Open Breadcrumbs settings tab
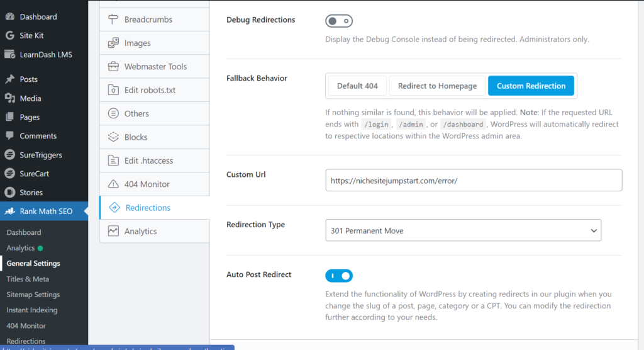644x350 pixels. pos(155,20)
